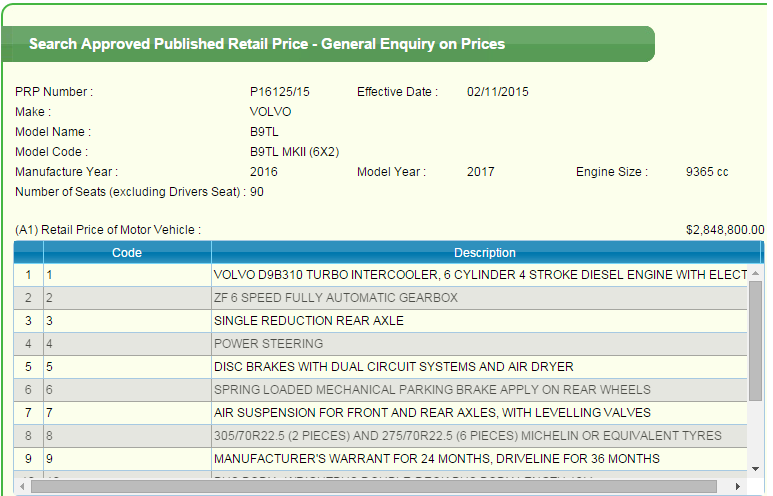The width and height of the screenshot is (773, 496).
Task: Click the vertical scrollbar thumb
Action: pos(755,341)
